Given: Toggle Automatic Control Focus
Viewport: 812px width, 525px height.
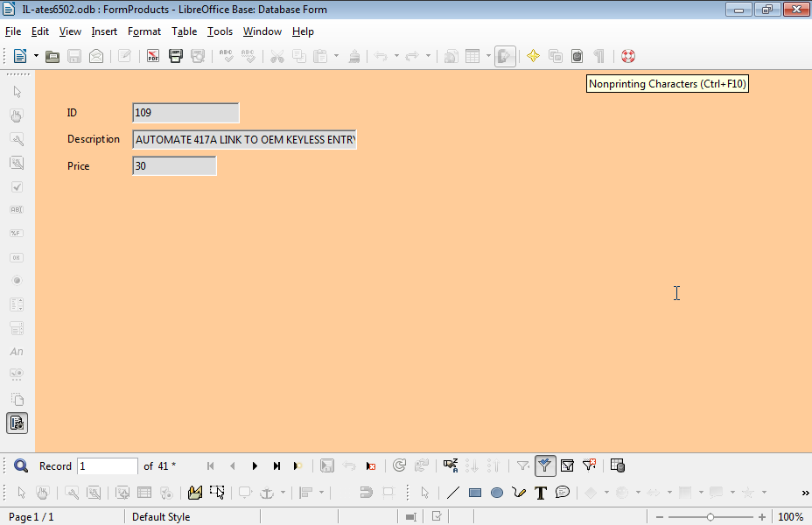Looking at the screenshot, I should (x=217, y=493).
